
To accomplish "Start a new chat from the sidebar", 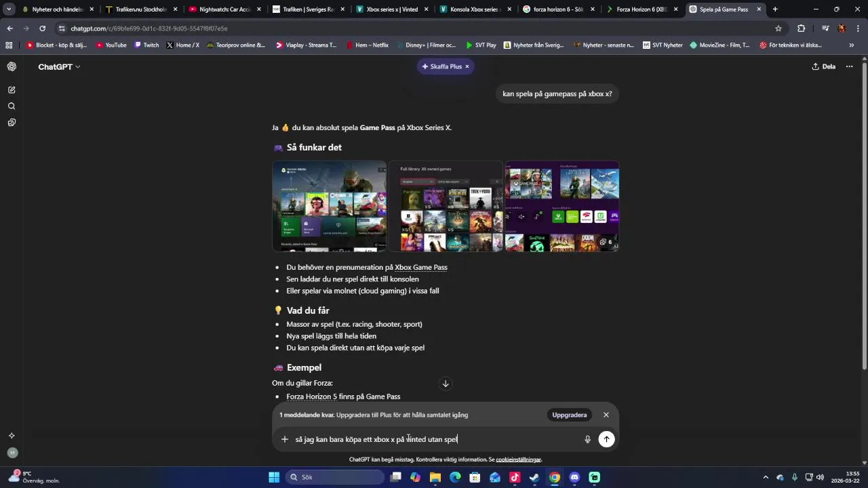I will tap(12, 89).
